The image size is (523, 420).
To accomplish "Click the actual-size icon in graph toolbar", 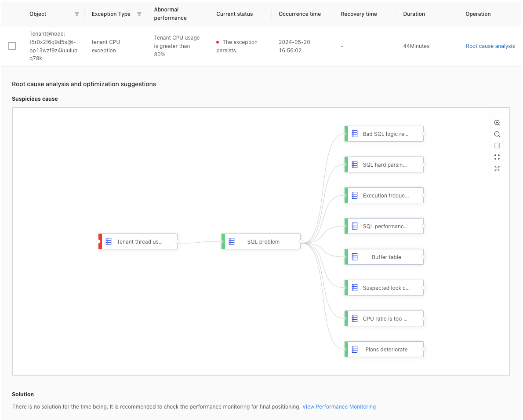I will click(x=497, y=146).
